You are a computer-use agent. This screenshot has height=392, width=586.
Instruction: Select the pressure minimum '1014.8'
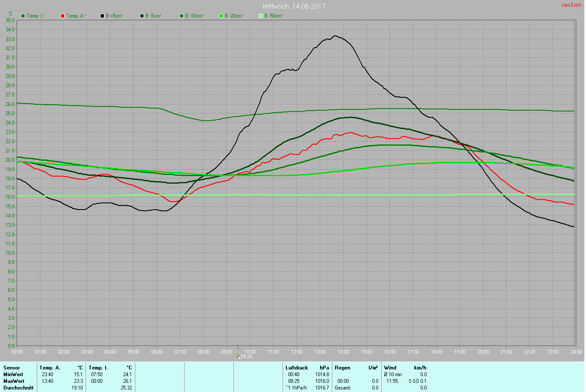click(322, 374)
